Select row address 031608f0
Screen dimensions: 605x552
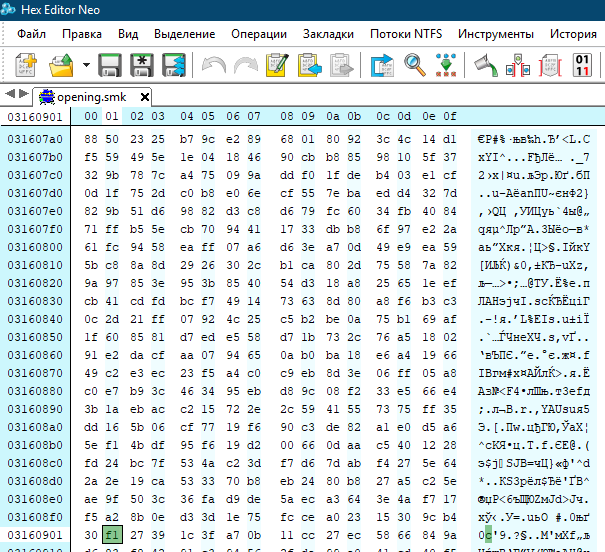click(x=35, y=517)
